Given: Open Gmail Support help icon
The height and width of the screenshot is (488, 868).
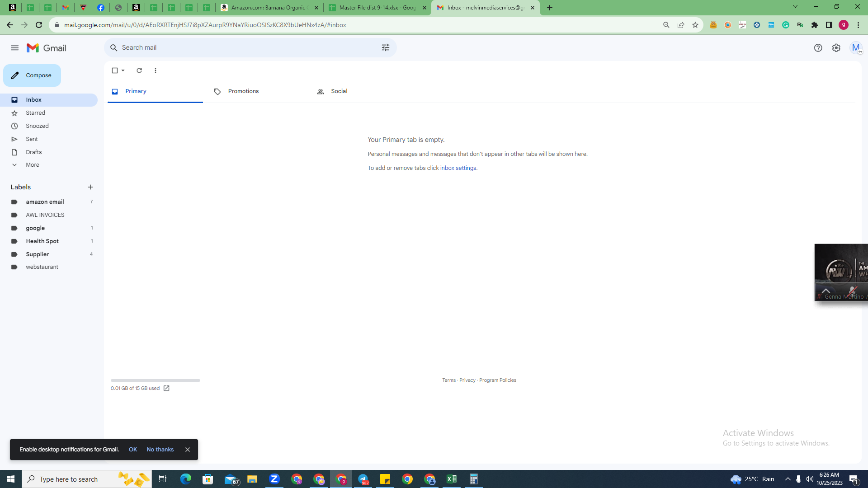Looking at the screenshot, I should (818, 48).
